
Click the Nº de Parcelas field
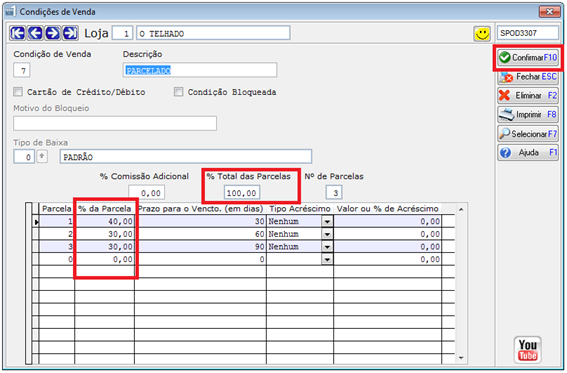[334, 193]
